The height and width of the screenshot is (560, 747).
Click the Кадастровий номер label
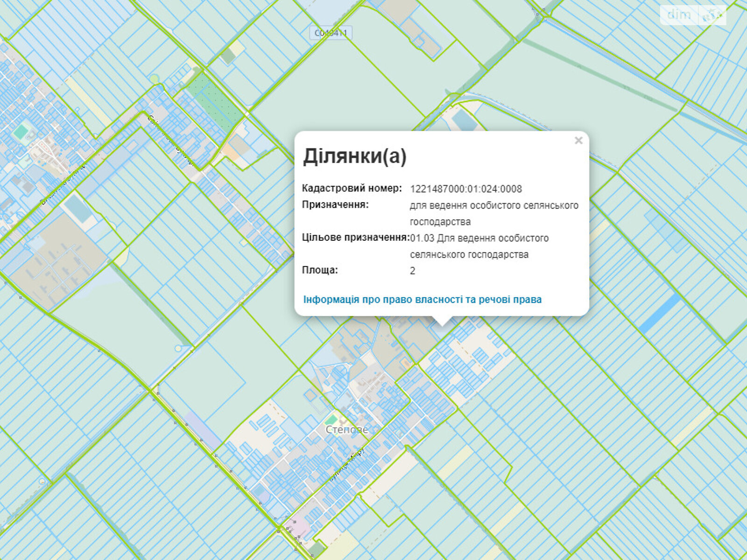tap(352, 188)
